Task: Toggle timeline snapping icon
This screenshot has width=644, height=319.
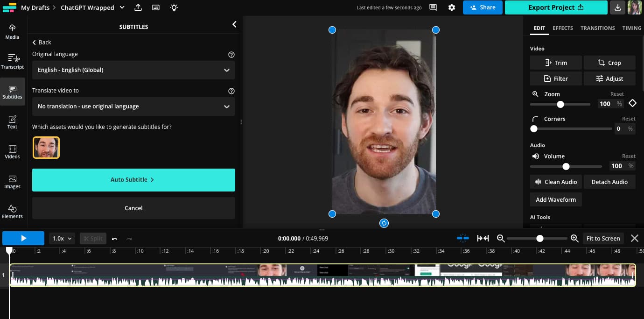Action: (463, 238)
